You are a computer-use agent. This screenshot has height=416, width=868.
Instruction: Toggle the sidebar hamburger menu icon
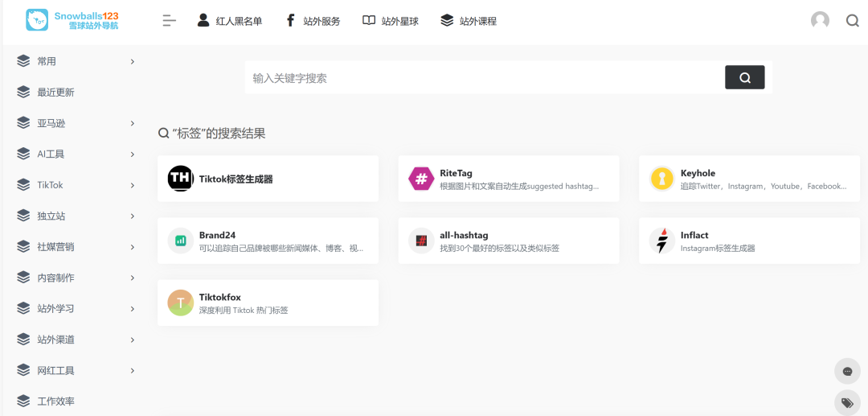click(x=170, y=21)
